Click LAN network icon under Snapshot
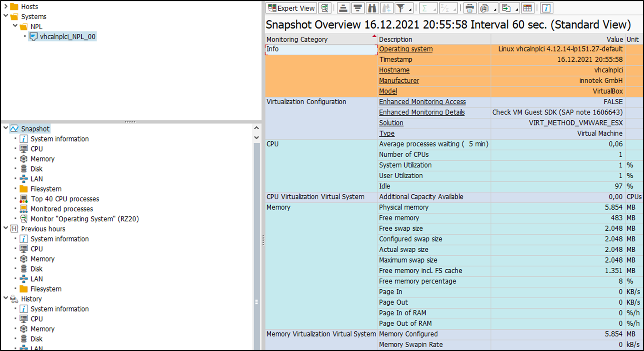The height and width of the screenshot is (351, 644). pyautogui.click(x=24, y=179)
